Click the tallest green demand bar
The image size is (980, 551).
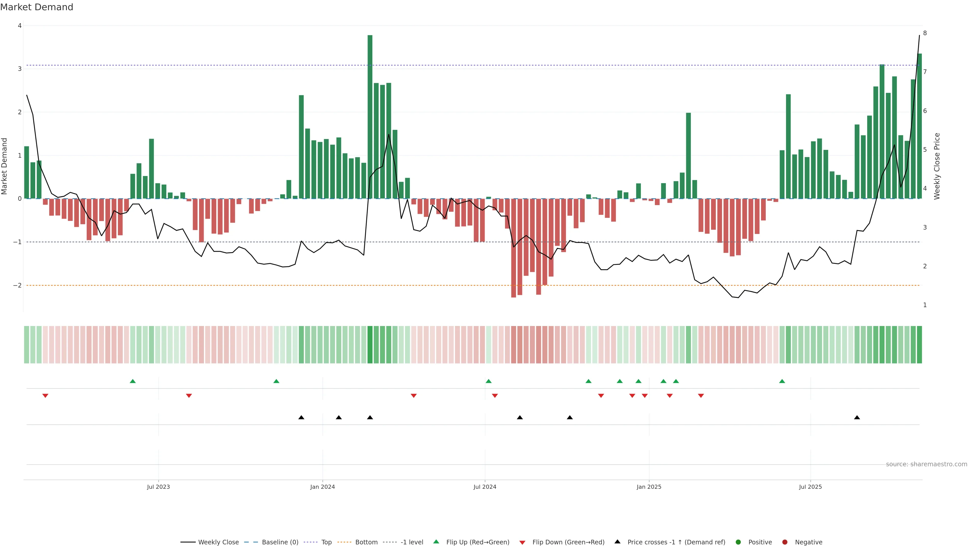point(370,114)
